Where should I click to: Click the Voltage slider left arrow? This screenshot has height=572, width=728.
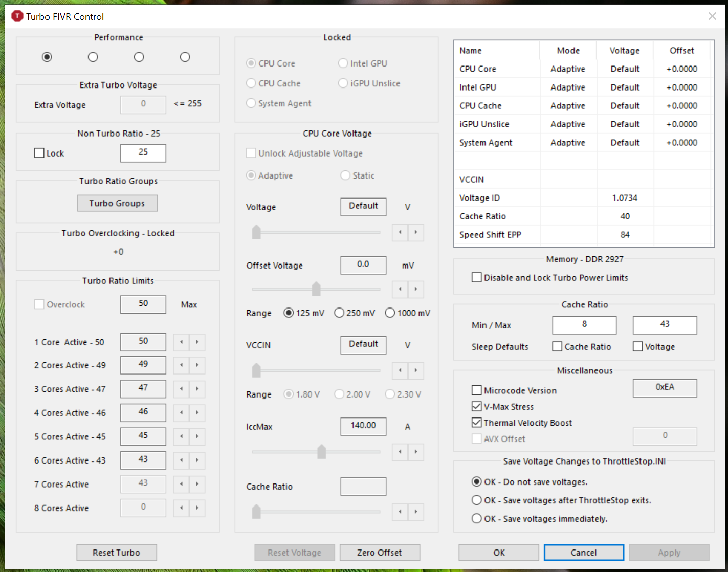tap(400, 232)
